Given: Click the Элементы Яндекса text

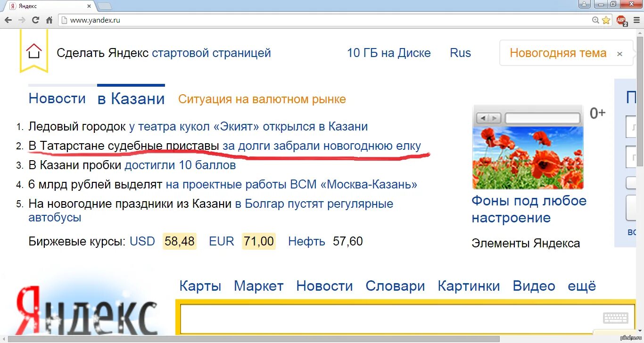Looking at the screenshot, I should pyautogui.click(x=526, y=244).
